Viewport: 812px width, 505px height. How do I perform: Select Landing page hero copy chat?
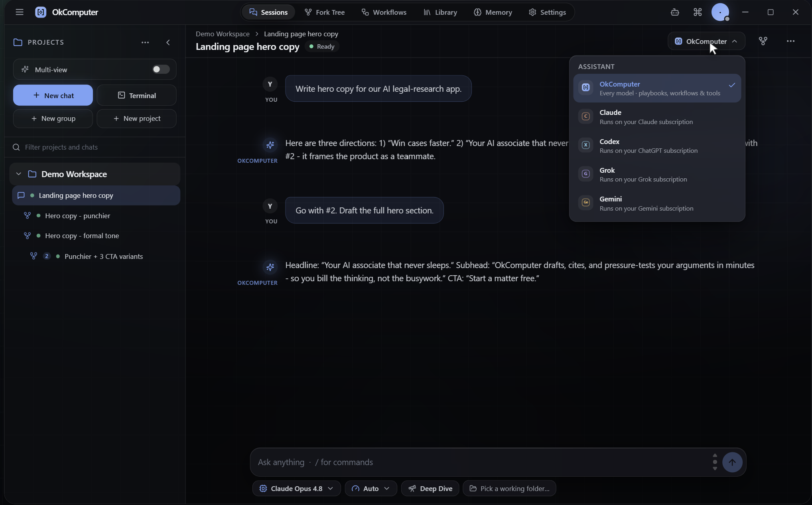pos(96,195)
